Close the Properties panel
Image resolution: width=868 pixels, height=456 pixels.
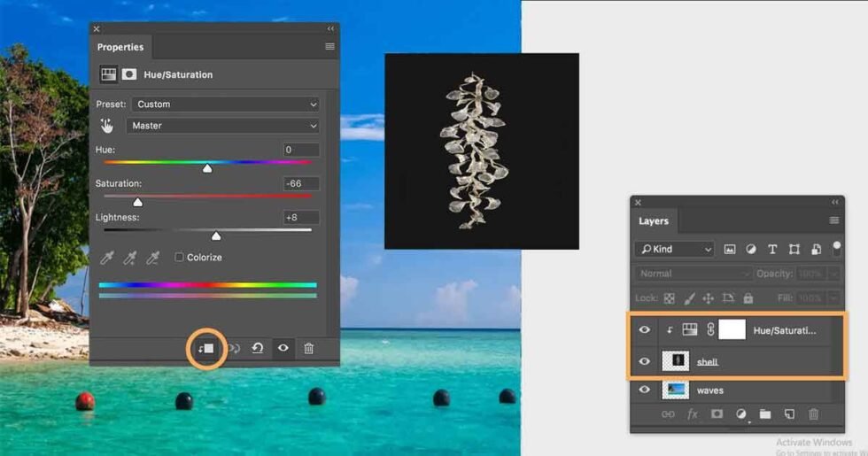click(x=97, y=28)
